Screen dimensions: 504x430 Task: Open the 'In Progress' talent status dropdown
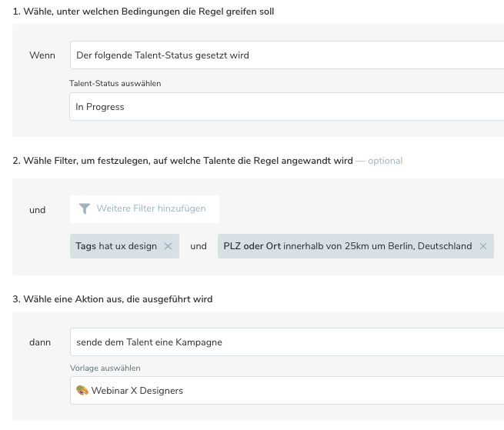coord(286,107)
